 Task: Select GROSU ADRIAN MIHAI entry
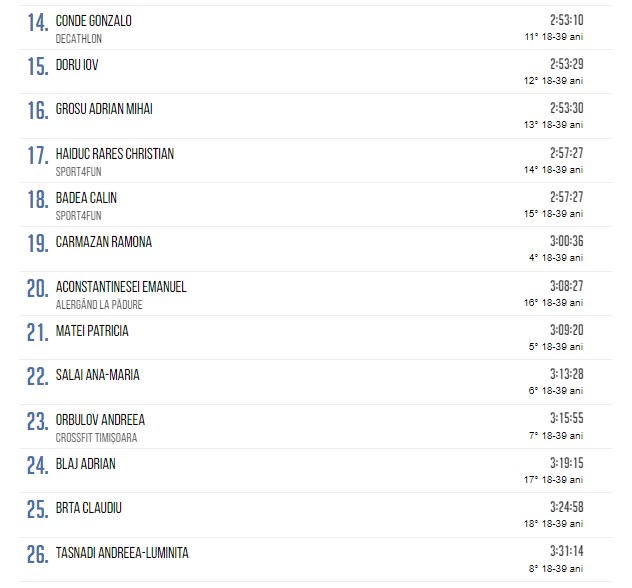(x=104, y=109)
